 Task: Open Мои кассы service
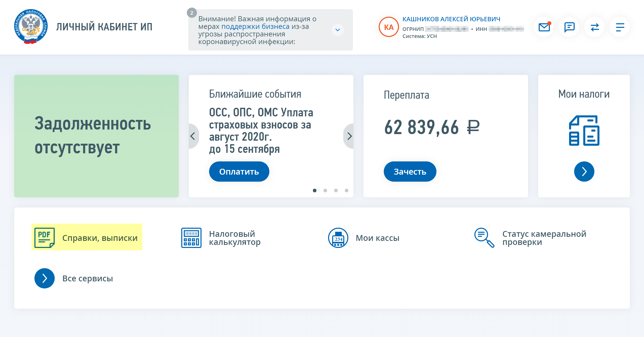[364, 238]
